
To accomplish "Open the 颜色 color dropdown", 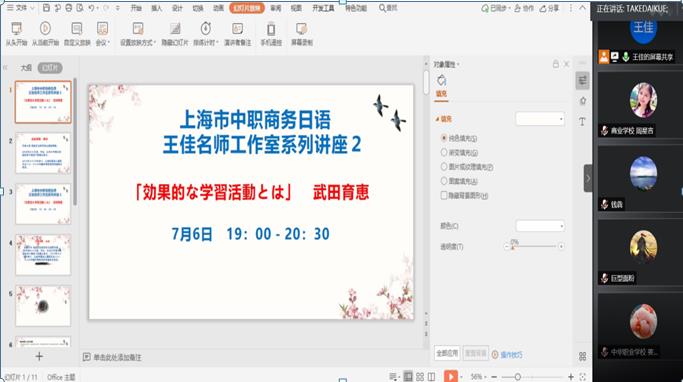I will [x=540, y=226].
